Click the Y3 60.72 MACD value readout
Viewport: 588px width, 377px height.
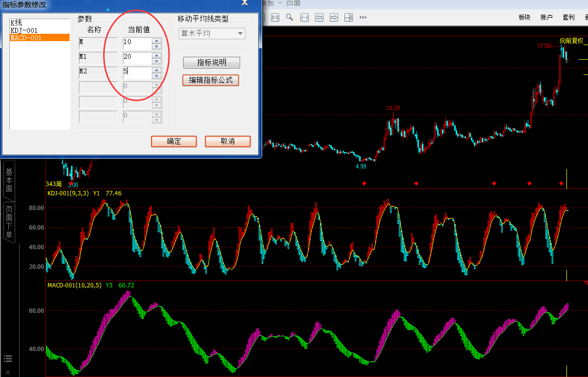coord(120,285)
